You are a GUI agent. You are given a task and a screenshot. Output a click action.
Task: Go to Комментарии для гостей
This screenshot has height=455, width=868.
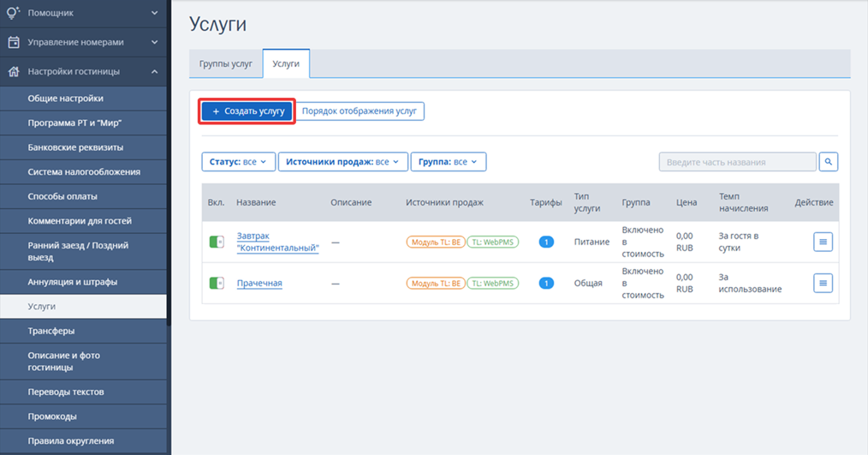(x=83, y=220)
